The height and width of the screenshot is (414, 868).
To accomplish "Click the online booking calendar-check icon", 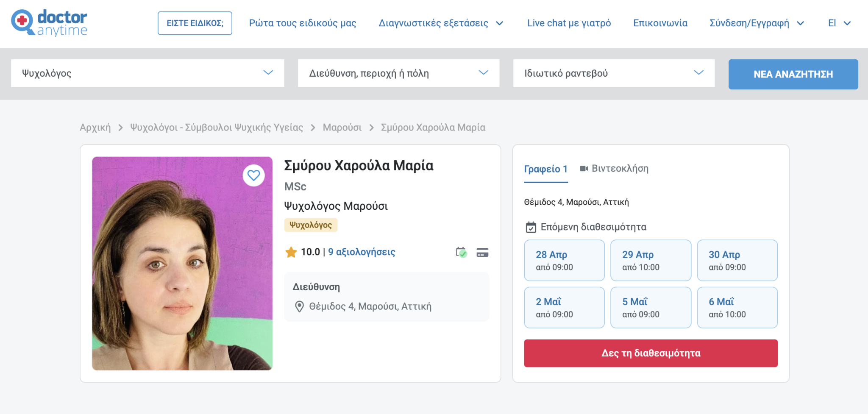I will pos(461,253).
